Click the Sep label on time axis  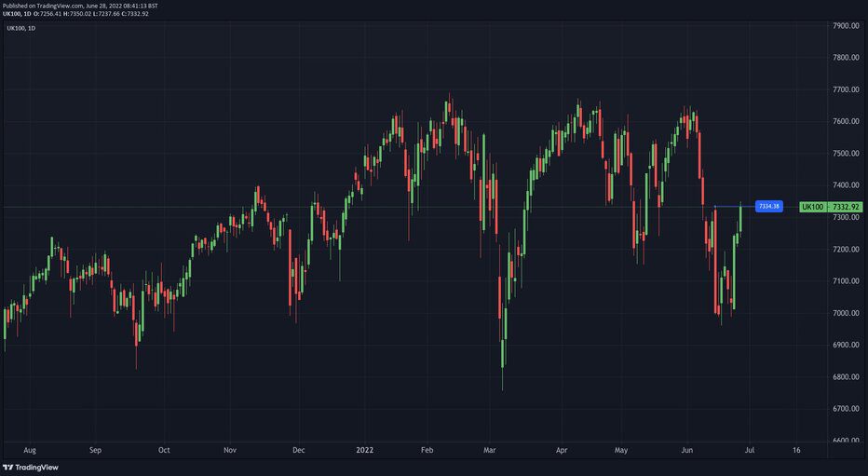pyautogui.click(x=95, y=451)
